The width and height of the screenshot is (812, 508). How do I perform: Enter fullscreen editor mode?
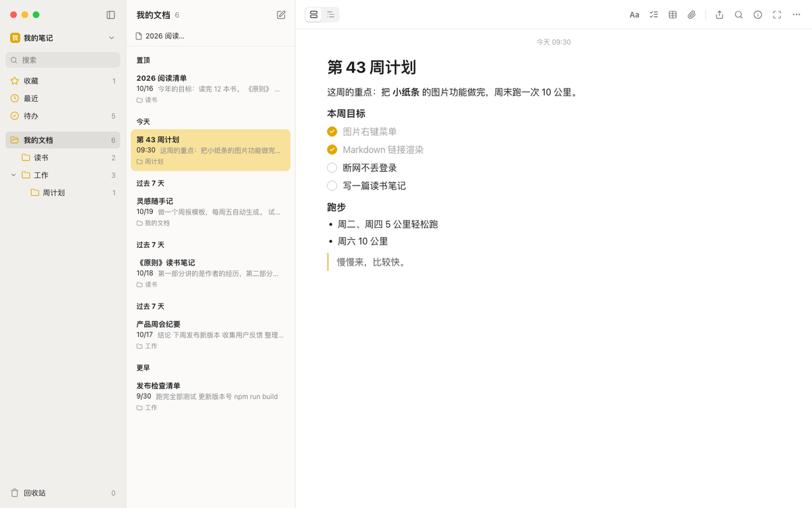click(777, 15)
